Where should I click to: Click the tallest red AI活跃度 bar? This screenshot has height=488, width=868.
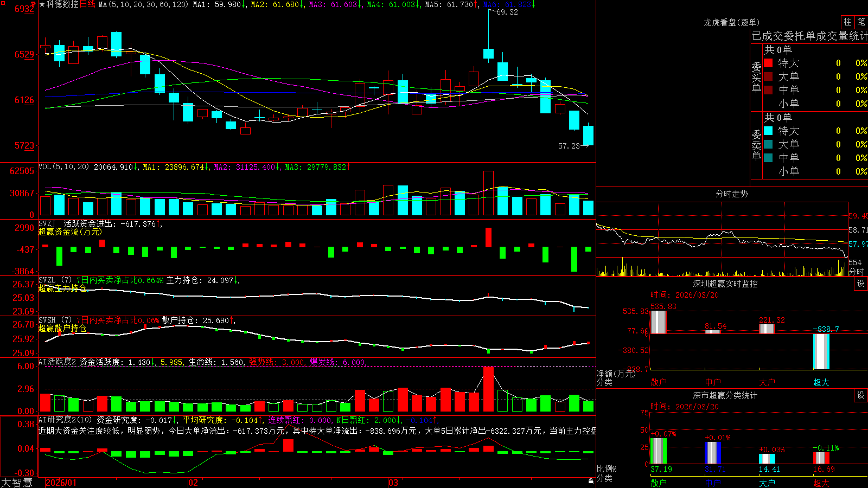click(488, 389)
